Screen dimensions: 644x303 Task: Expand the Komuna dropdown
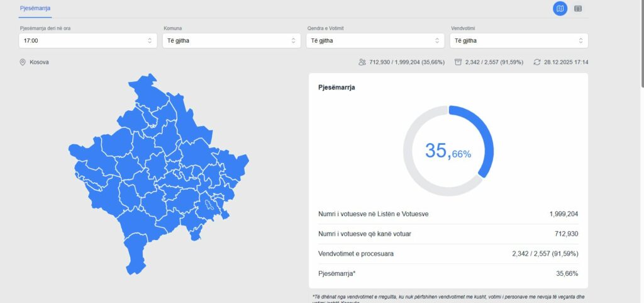pos(231,40)
